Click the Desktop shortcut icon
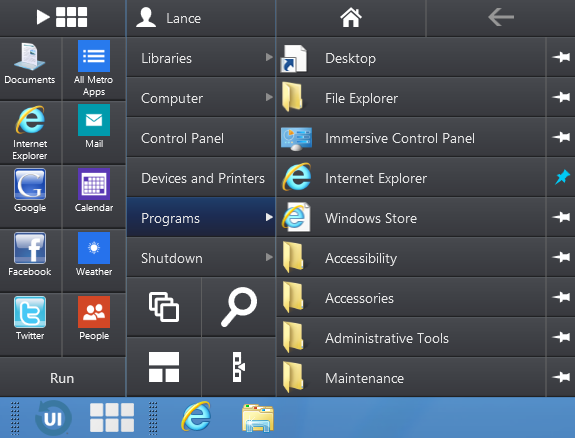The height and width of the screenshot is (438, 575). (293, 58)
